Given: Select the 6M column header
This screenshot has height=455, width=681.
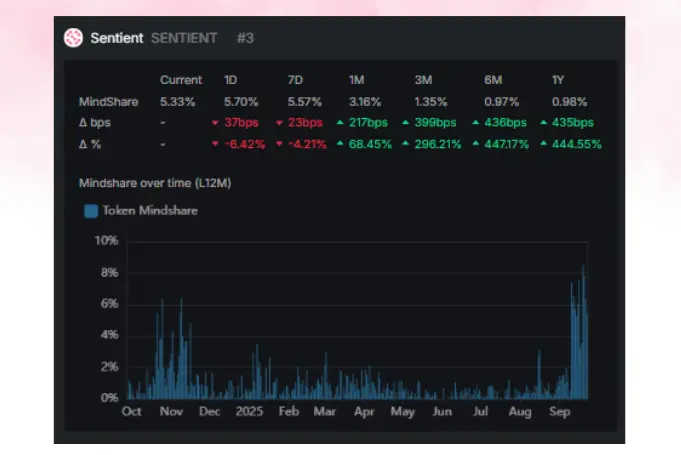Looking at the screenshot, I should click(x=493, y=80).
